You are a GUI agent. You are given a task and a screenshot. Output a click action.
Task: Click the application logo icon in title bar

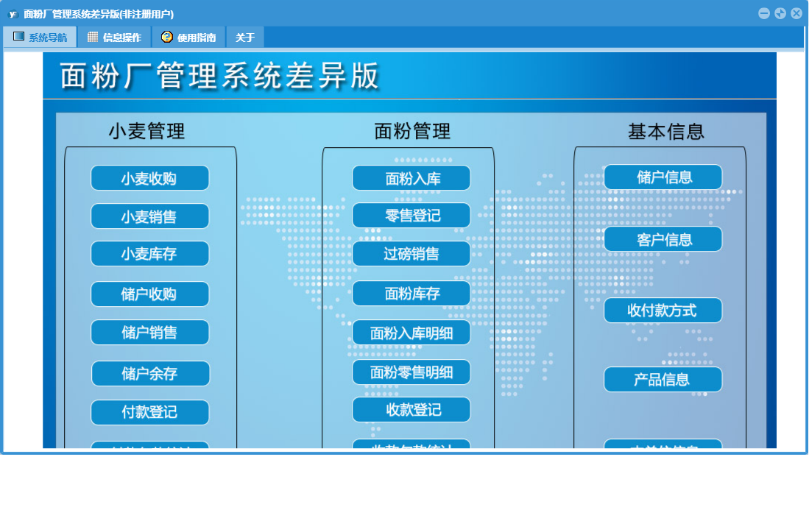[13, 14]
